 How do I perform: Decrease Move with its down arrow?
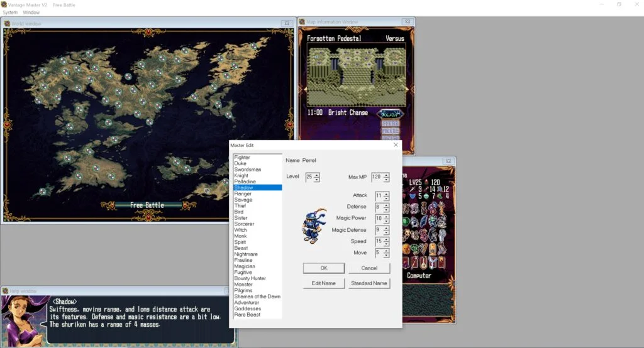pyautogui.click(x=386, y=255)
